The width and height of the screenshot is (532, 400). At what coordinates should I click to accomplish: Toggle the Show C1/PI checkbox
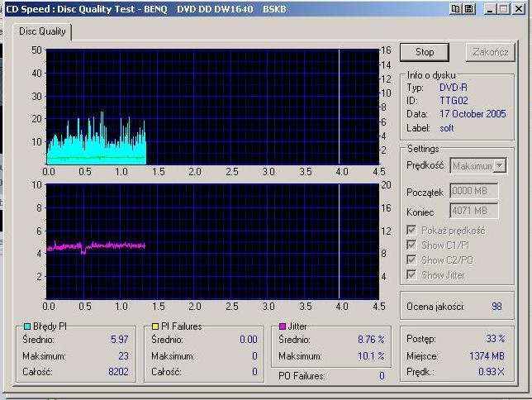tap(411, 245)
